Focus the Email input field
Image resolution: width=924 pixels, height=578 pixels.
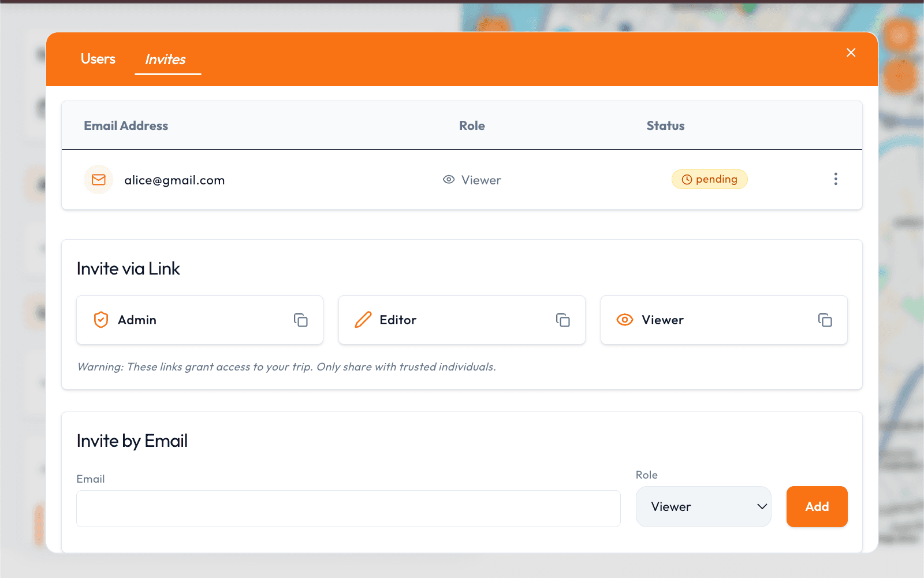point(348,509)
